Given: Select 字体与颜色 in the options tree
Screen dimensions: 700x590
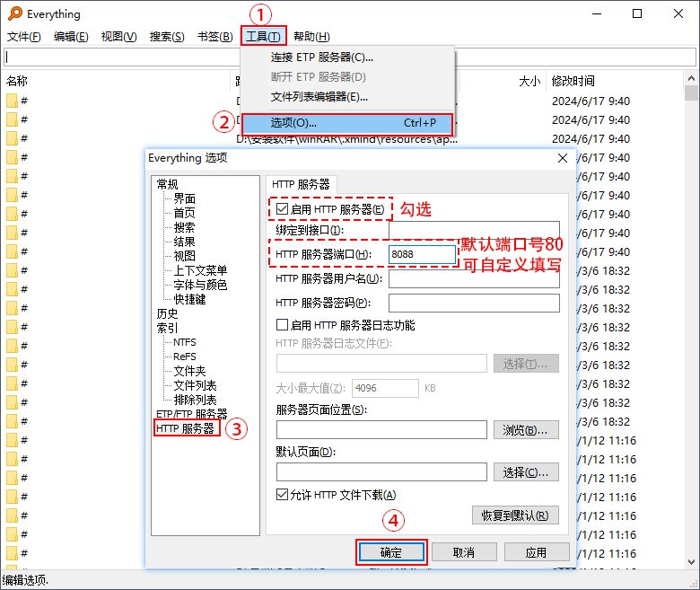Looking at the screenshot, I should point(200,285).
